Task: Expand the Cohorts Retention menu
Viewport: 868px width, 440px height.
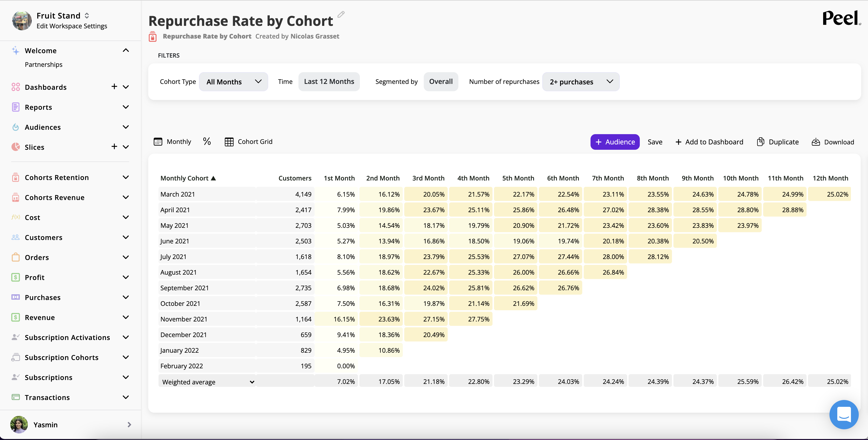Action: point(126,177)
